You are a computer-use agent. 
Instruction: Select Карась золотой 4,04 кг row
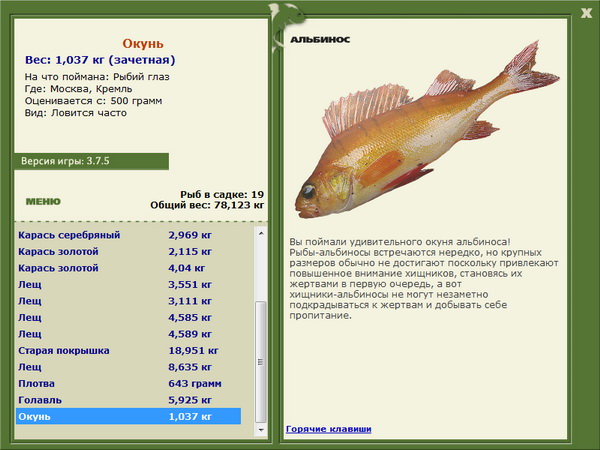[x=128, y=268]
